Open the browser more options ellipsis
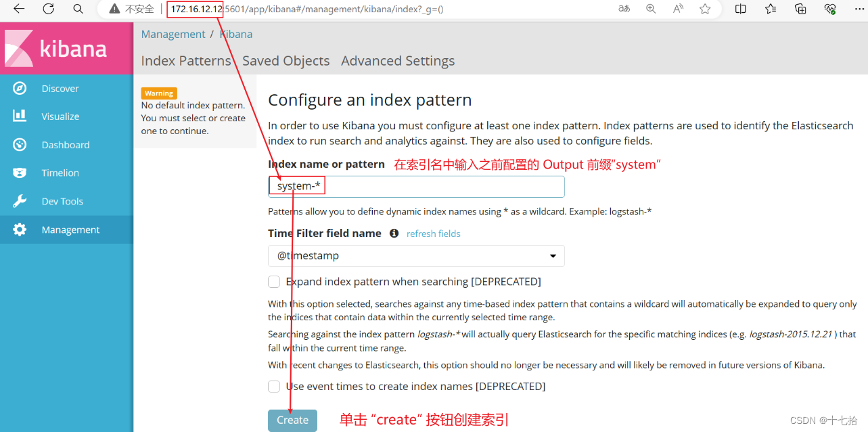The image size is (868, 432). [x=859, y=9]
